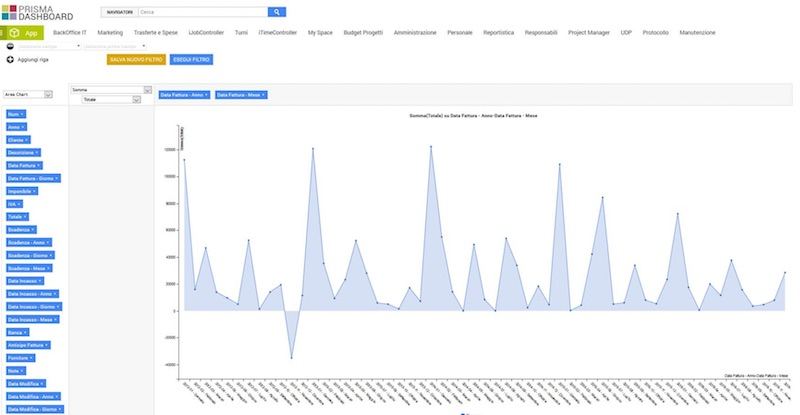Click the Navigatori label button
This screenshot has height=415, width=800.
120,12
